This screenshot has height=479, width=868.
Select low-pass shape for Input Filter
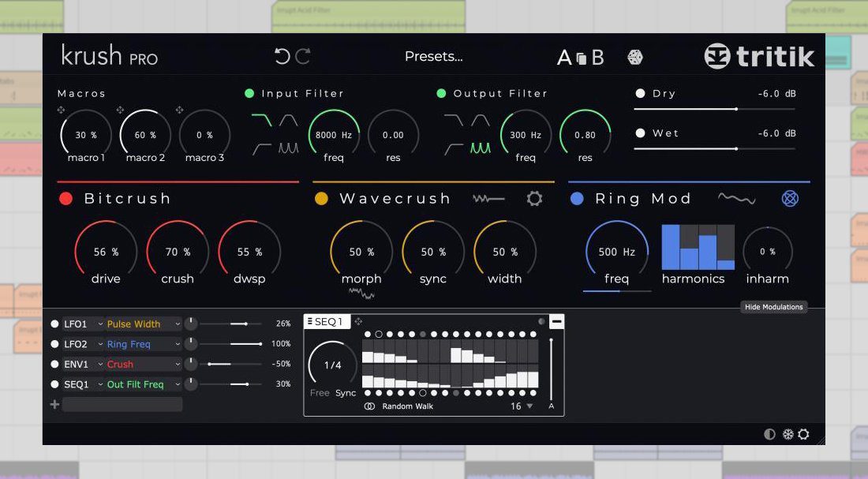[261, 120]
